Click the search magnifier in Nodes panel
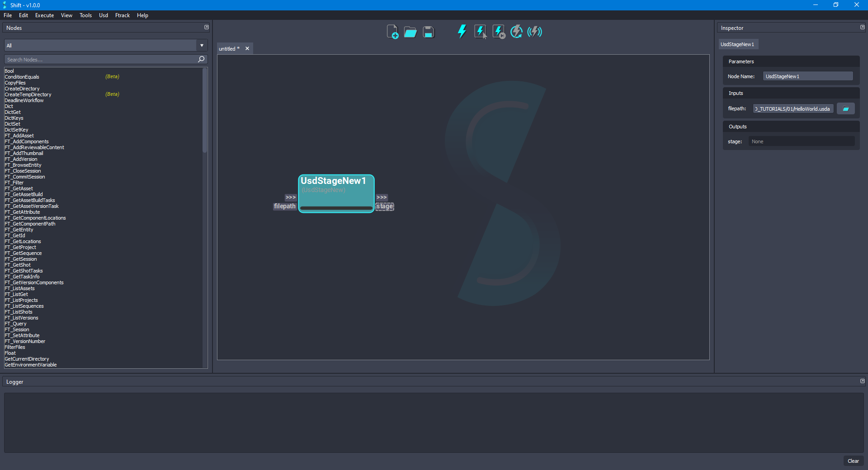The width and height of the screenshot is (868, 470). (x=201, y=59)
